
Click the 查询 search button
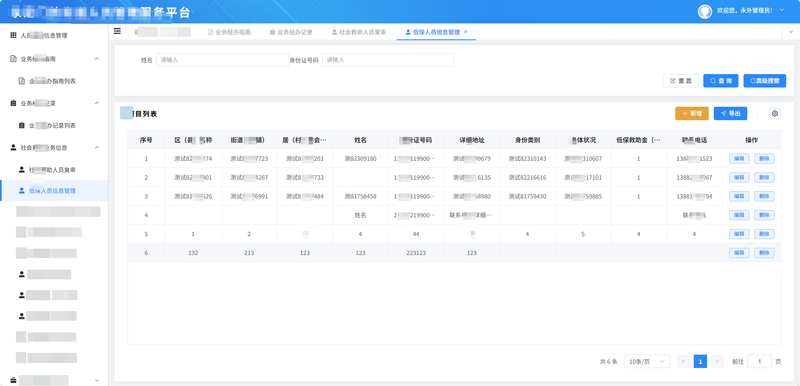pos(720,81)
